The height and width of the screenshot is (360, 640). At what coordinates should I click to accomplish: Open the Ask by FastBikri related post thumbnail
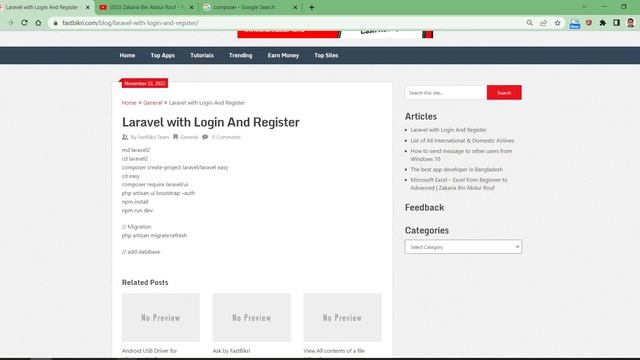point(251,318)
